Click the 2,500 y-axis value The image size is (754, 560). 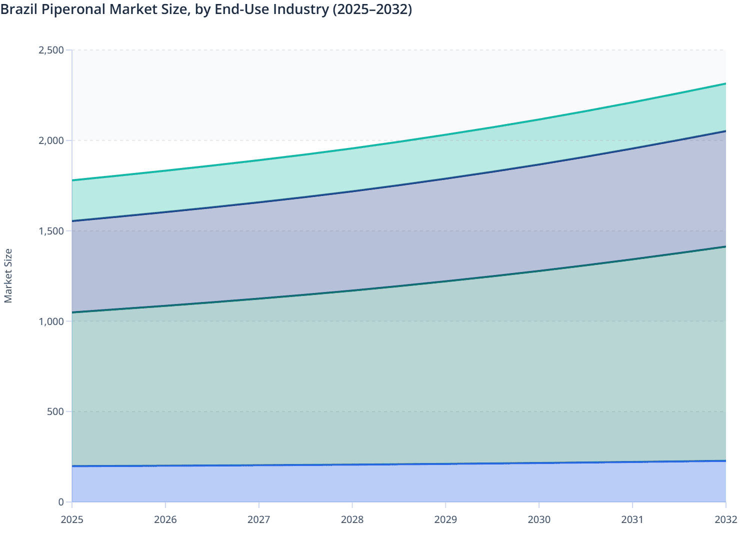pyautogui.click(x=51, y=49)
